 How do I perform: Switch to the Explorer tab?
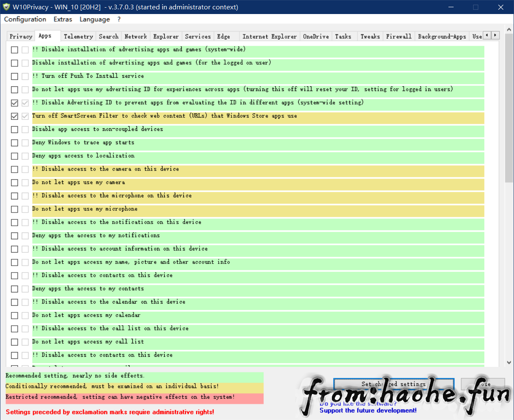(166, 37)
